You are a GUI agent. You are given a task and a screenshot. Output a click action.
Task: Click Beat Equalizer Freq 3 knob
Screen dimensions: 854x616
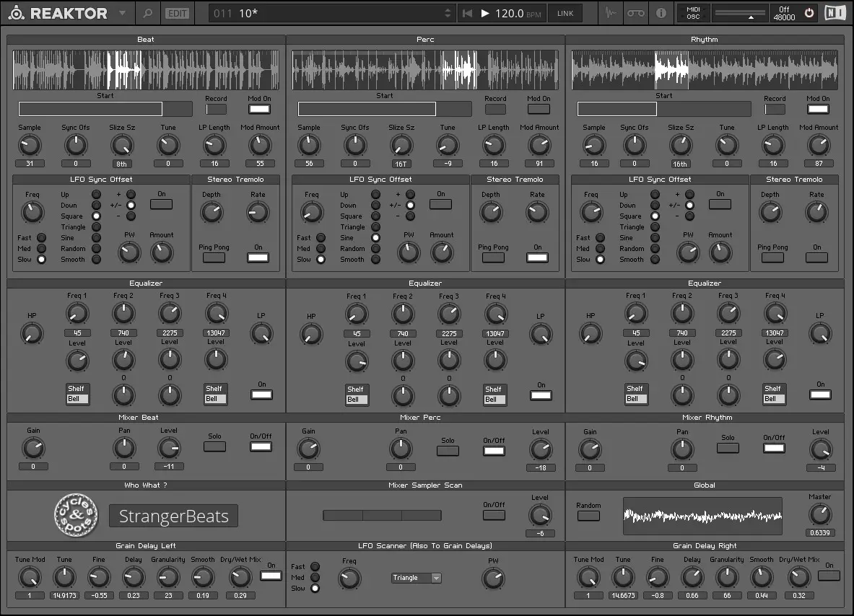tap(170, 314)
